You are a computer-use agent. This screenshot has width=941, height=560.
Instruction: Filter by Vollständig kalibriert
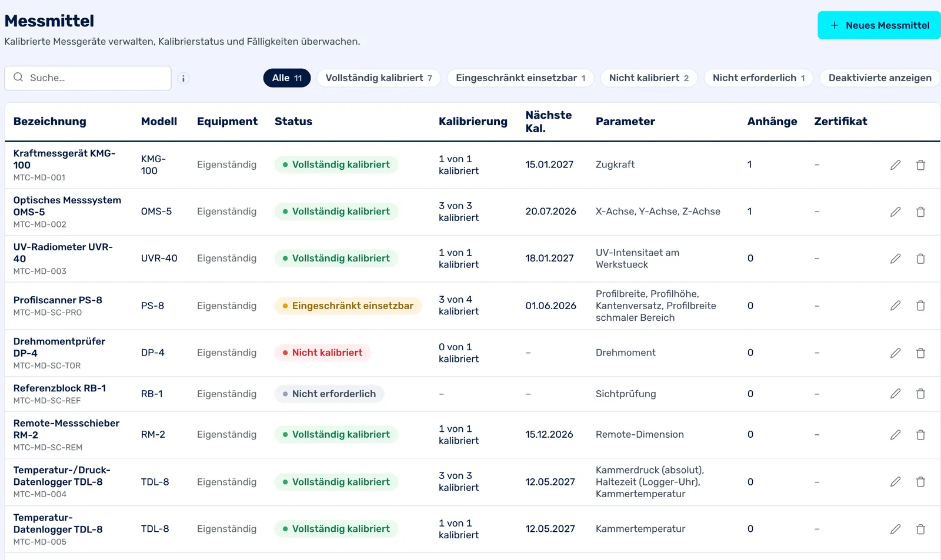pyautogui.click(x=379, y=78)
